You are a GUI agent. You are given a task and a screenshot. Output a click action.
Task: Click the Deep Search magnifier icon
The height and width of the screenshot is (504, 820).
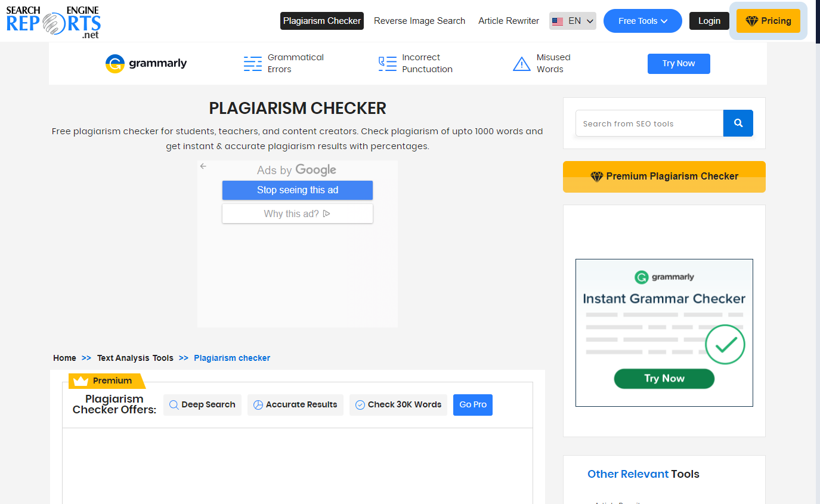pos(174,405)
